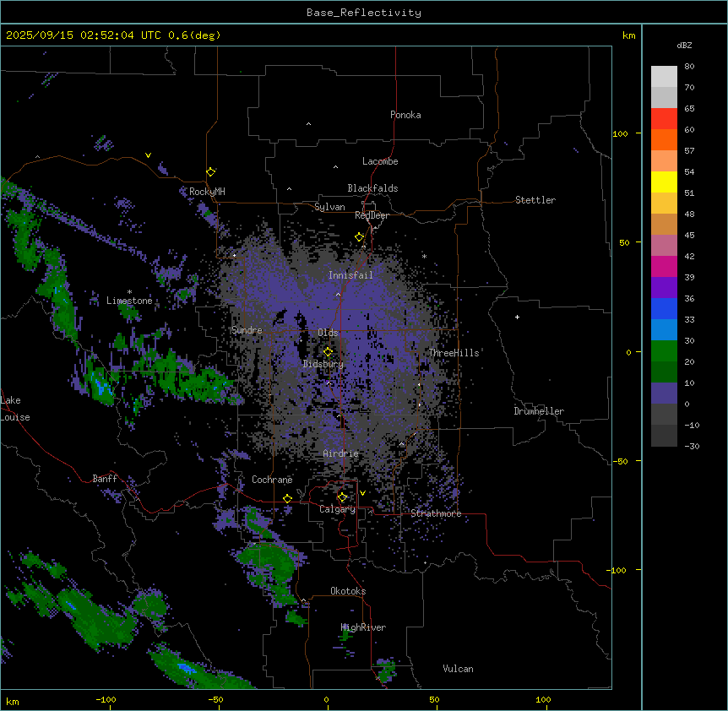Select the light gray 70-80 dBZ legend swatch
This screenshot has height=711, width=728.
(x=664, y=77)
